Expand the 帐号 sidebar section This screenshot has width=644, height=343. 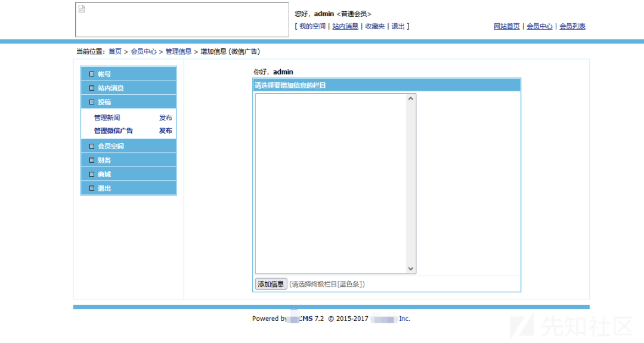(x=129, y=74)
